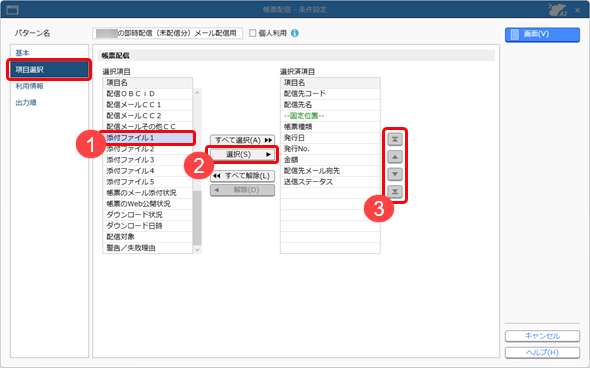
Task: Select ダウンロード日時 in the list
Action: pyautogui.click(x=148, y=226)
